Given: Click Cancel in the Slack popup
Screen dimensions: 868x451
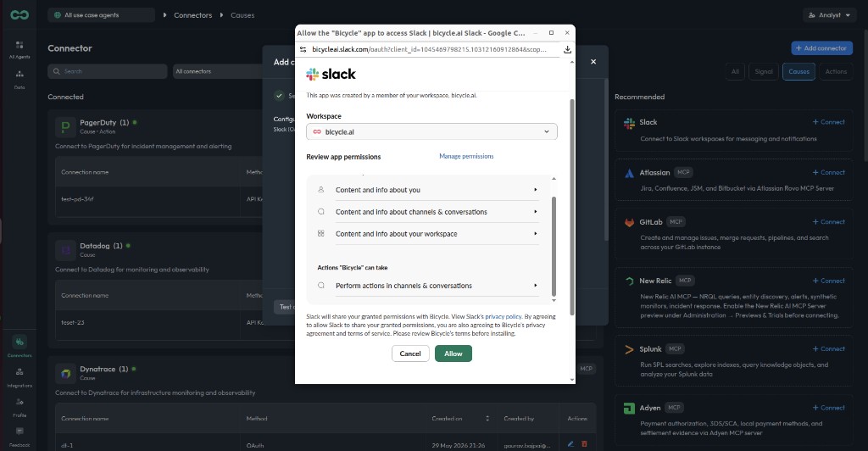Looking at the screenshot, I should point(410,354).
